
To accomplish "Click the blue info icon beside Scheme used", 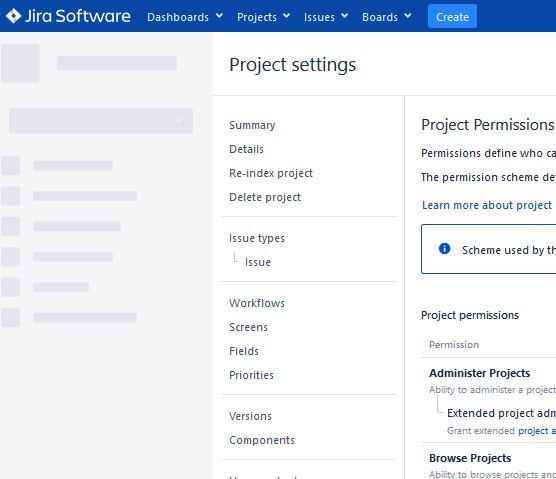I will click(x=444, y=249).
